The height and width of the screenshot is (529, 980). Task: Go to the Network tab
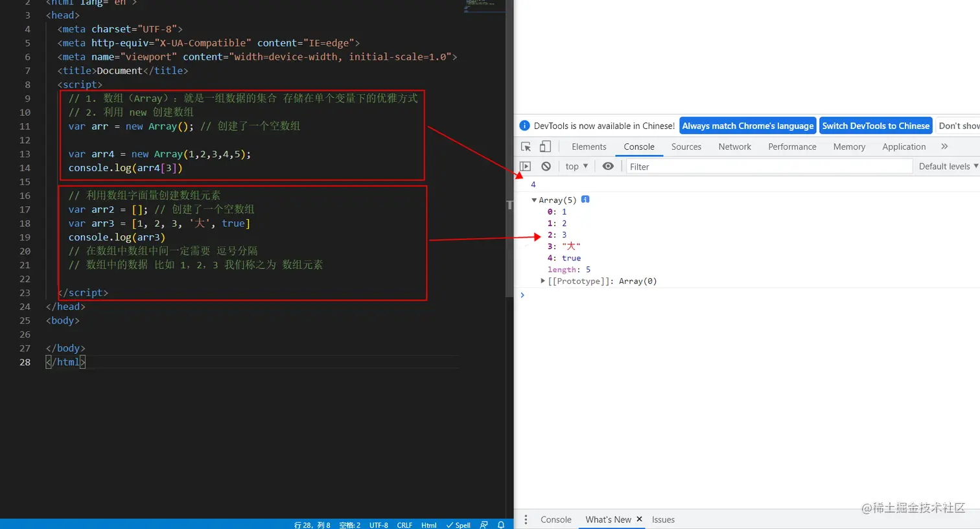735,147
